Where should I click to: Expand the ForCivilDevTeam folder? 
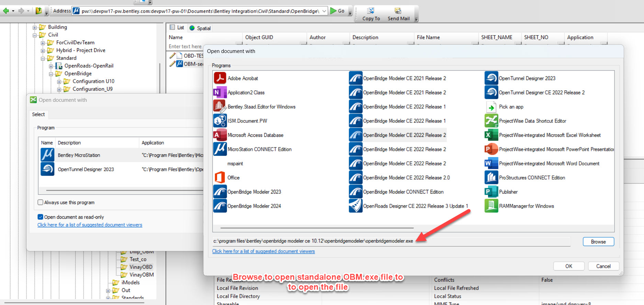43,43
